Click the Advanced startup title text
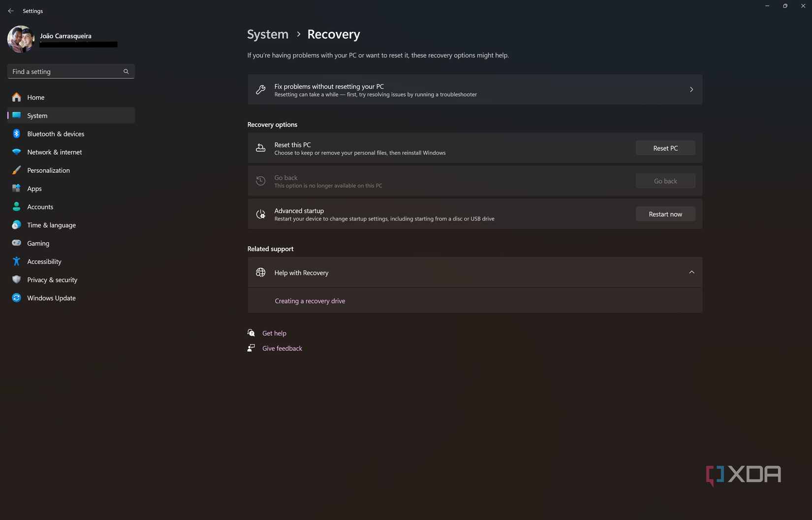Screen dimensions: 812x520 click(x=299, y=211)
